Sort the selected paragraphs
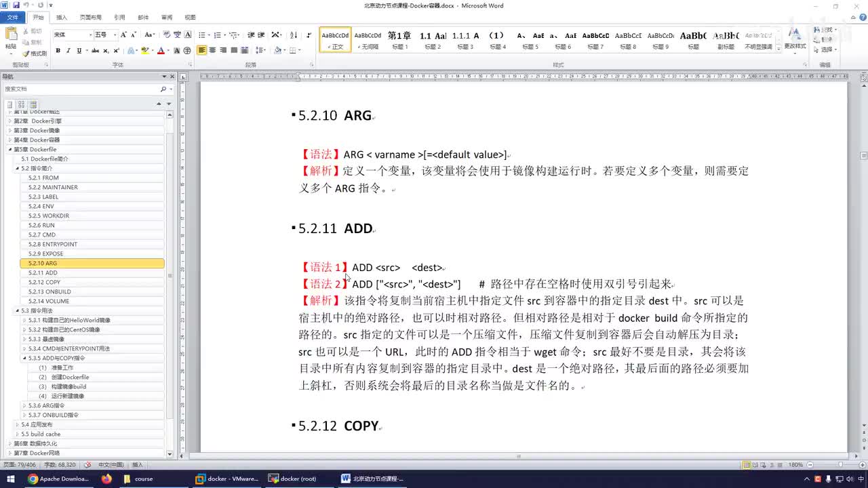The height and width of the screenshot is (488, 868). coord(294,35)
